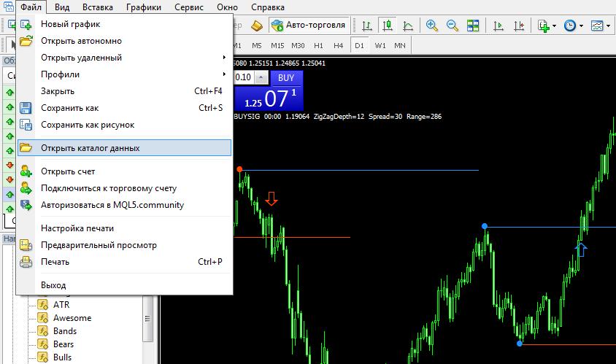The image size is (616, 364).
Task: Click the zoom out magnifier icon
Action: pyautogui.click(x=453, y=26)
